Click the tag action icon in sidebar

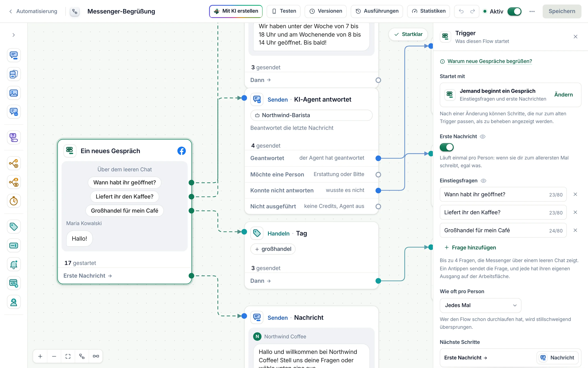[14, 227]
